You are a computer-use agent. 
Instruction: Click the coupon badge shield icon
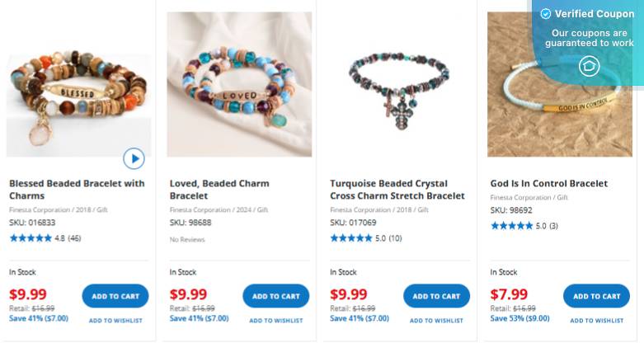pyautogui.click(x=589, y=66)
